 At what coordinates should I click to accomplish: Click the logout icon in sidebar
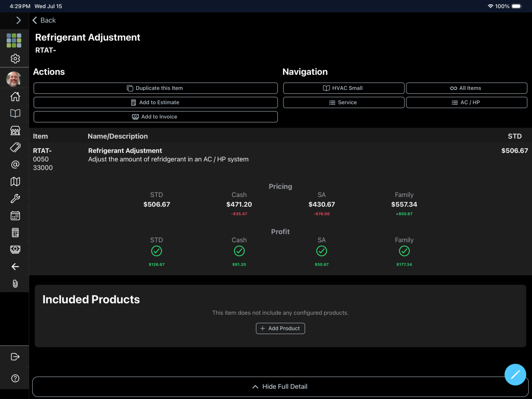click(x=15, y=357)
